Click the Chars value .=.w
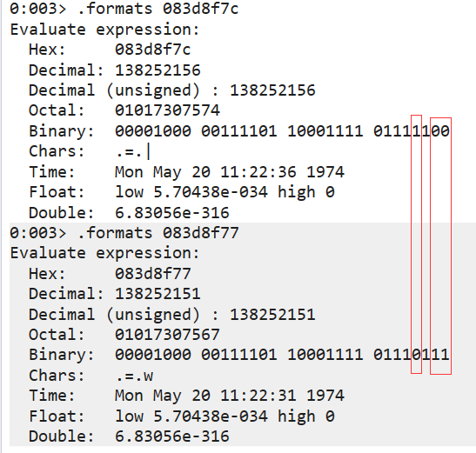This screenshot has height=453, width=476. click(x=134, y=376)
